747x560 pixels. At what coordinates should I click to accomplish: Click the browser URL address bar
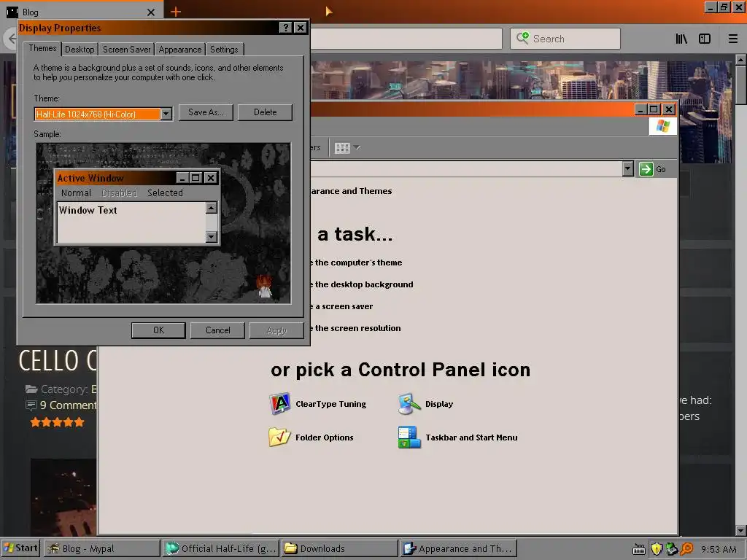pos(406,39)
